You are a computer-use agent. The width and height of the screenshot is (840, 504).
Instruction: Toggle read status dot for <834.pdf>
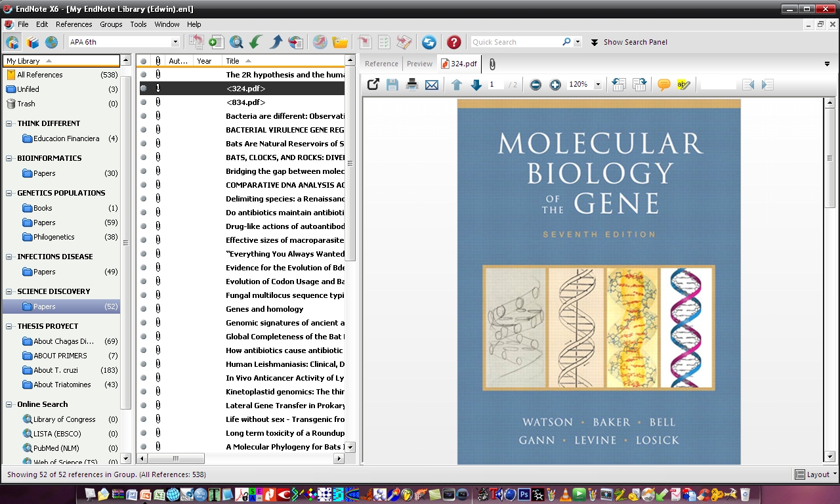pos(144,102)
